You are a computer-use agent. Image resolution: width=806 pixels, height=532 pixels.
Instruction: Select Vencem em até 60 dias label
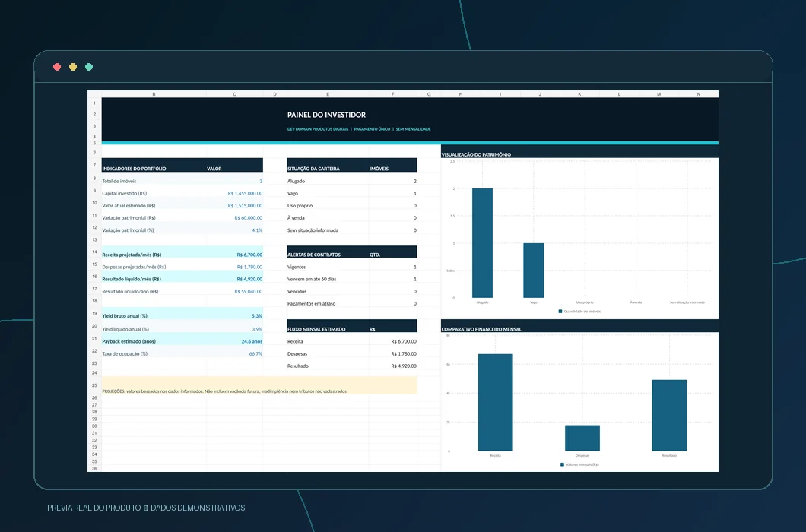(x=312, y=279)
